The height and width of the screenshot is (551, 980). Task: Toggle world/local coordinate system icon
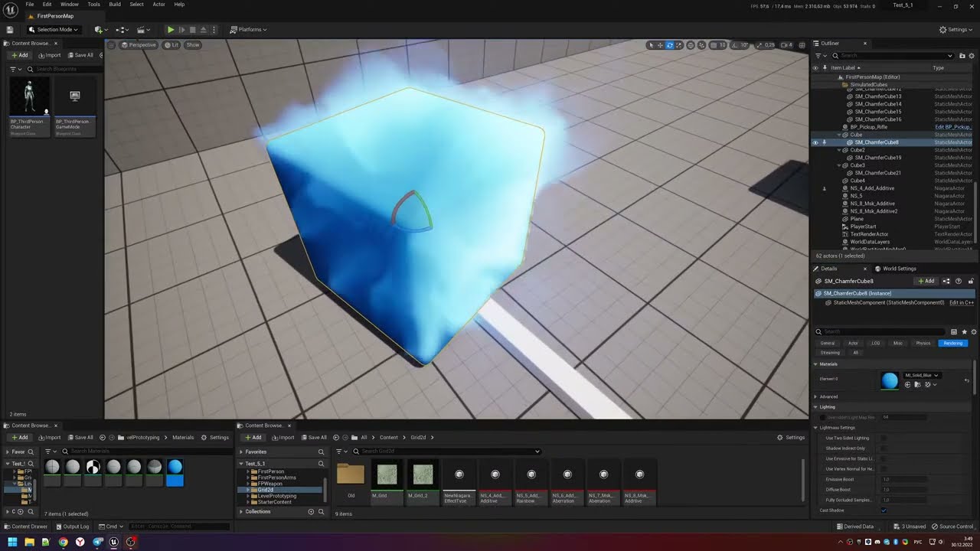point(691,45)
